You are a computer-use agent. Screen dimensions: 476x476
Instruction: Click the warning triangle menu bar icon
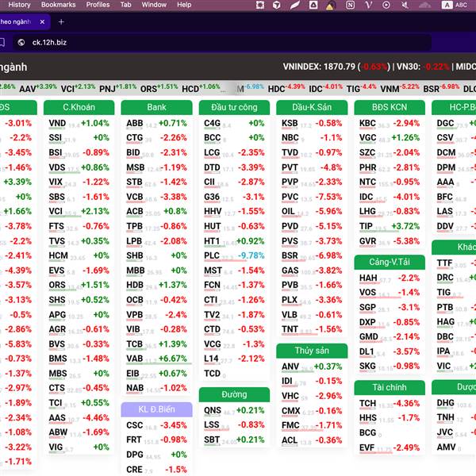click(330, 6)
